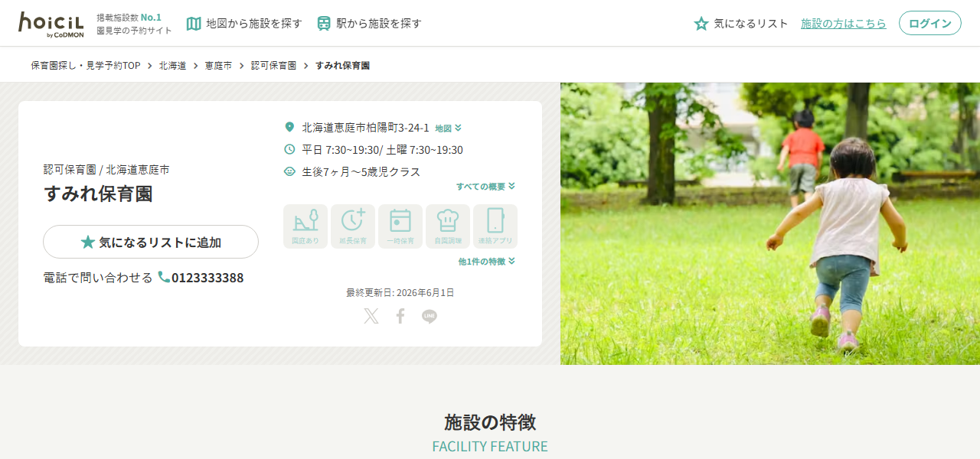This screenshot has width=980, height=459.
Task: Select 認可保育園 in breadcrumb
Action: point(273,66)
